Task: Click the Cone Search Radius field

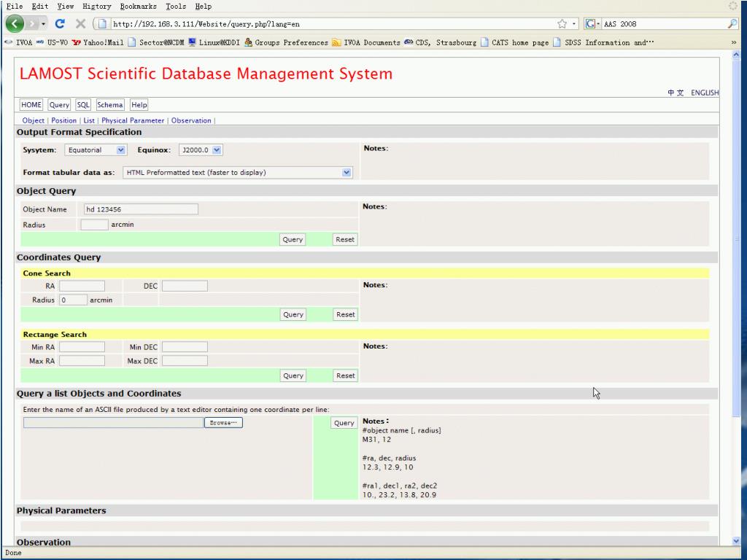Action: click(x=74, y=300)
